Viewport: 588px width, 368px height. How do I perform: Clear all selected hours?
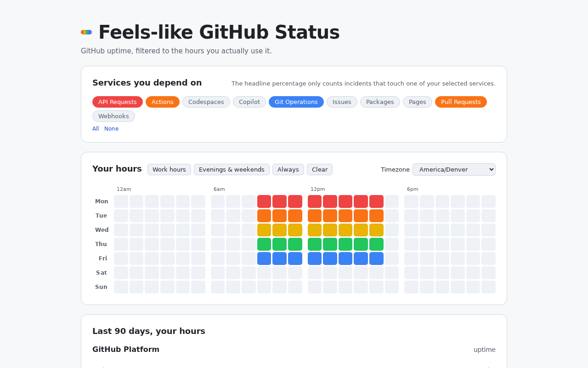[320, 170]
